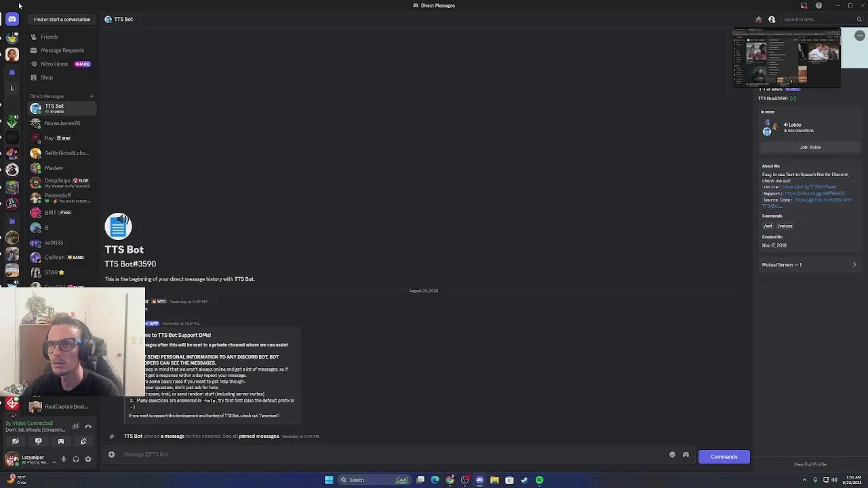Viewport: 868px width, 488px height.
Task: Open File Explorer from the taskbar
Action: point(494,480)
